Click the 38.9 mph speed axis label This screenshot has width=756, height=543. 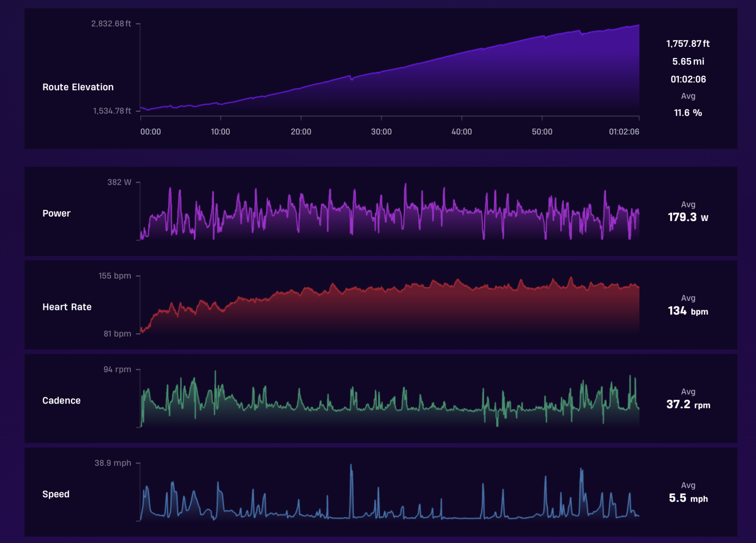coord(113,463)
